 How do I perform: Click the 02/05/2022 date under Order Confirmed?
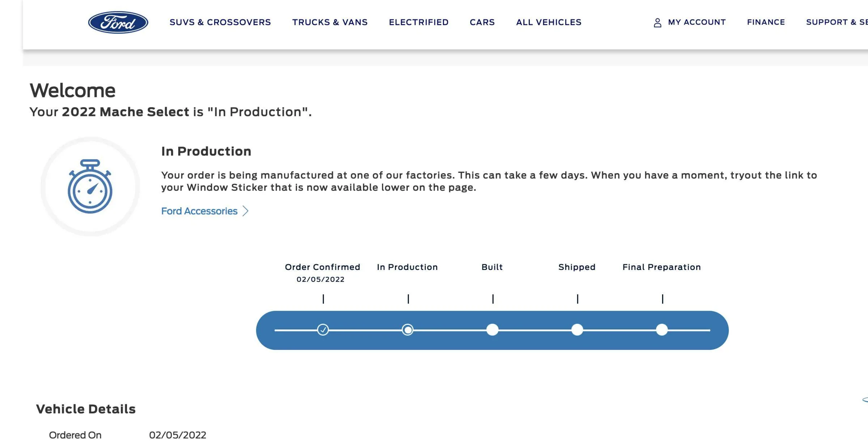pyautogui.click(x=320, y=279)
